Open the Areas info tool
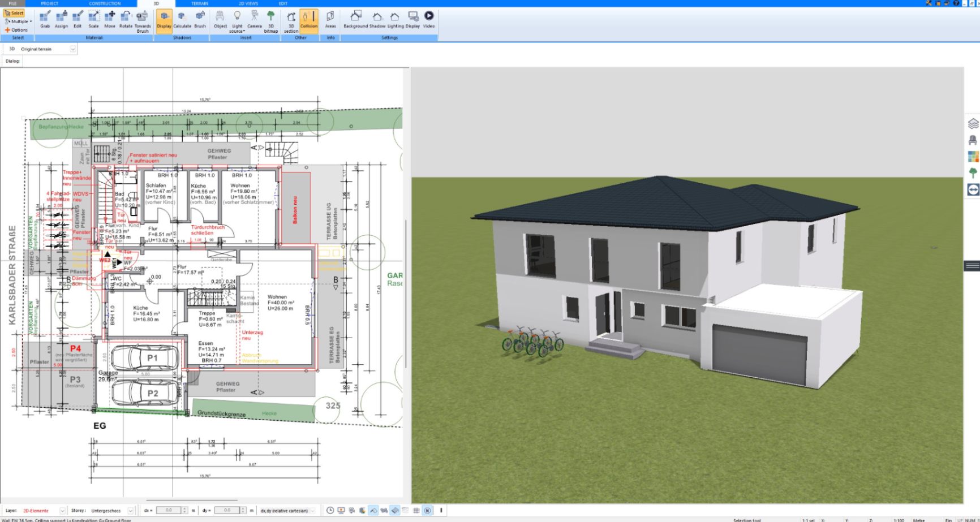The width and height of the screenshot is (980, 522). [x=330, y=19]
